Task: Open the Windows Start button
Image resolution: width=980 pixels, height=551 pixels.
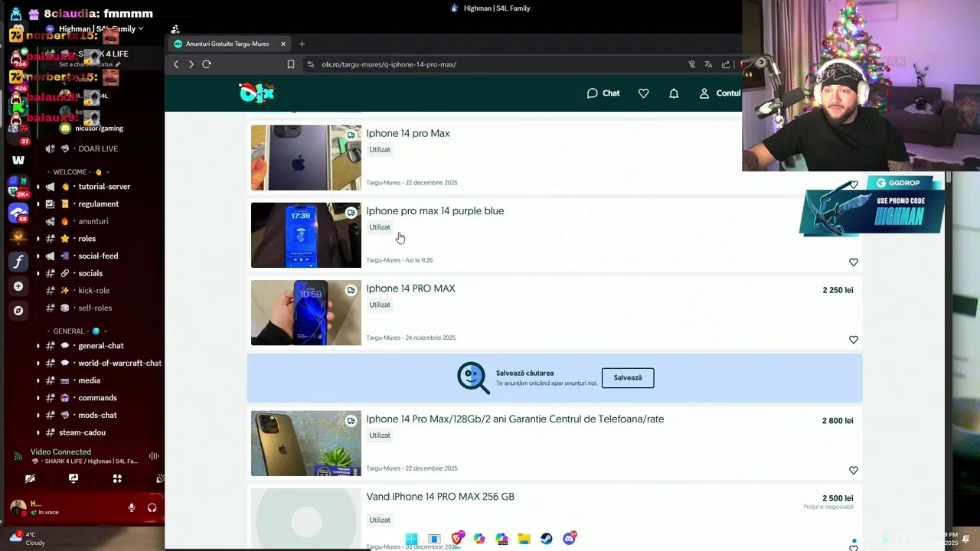Action: (x=411, y=539)
